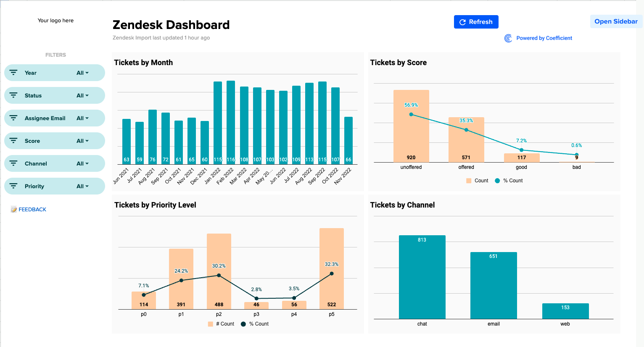Open the Coefficient sidebar
644x347 pixels.
click(x=616, y=21)
